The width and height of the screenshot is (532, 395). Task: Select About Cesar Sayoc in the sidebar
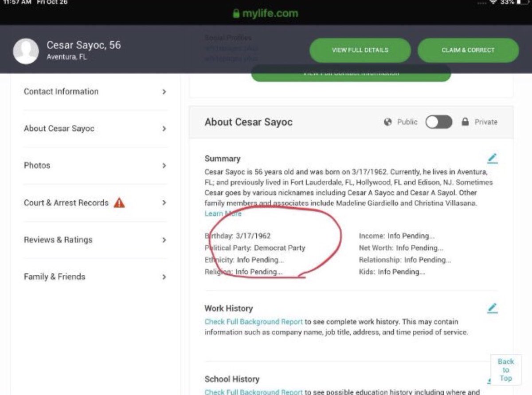[59, 129]
